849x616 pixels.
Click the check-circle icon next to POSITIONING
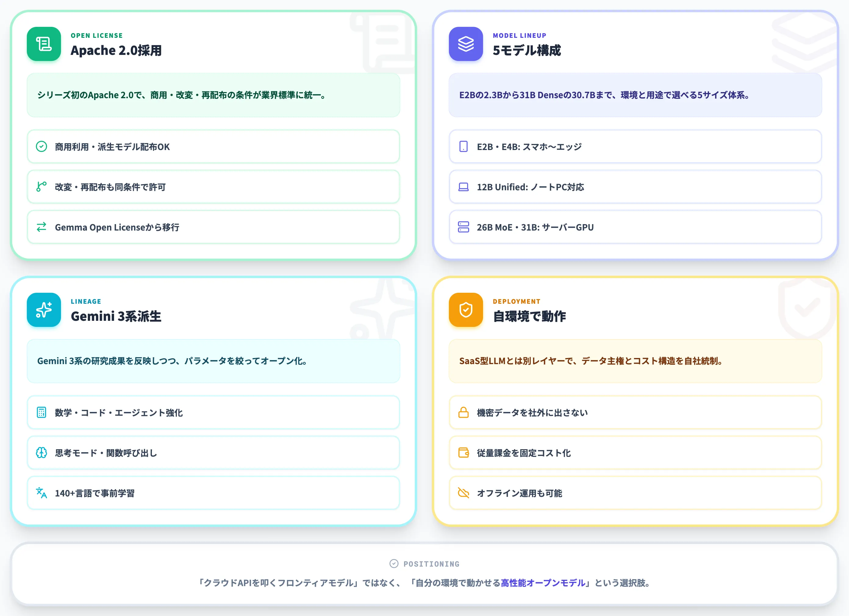394,564
